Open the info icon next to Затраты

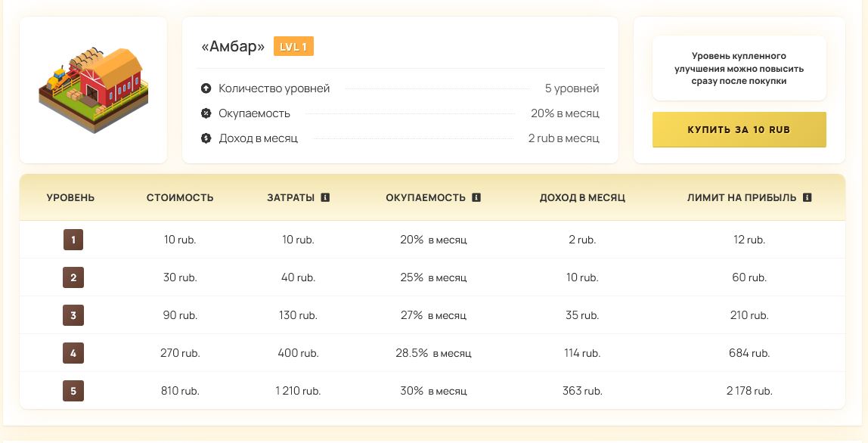pos(326,197)
